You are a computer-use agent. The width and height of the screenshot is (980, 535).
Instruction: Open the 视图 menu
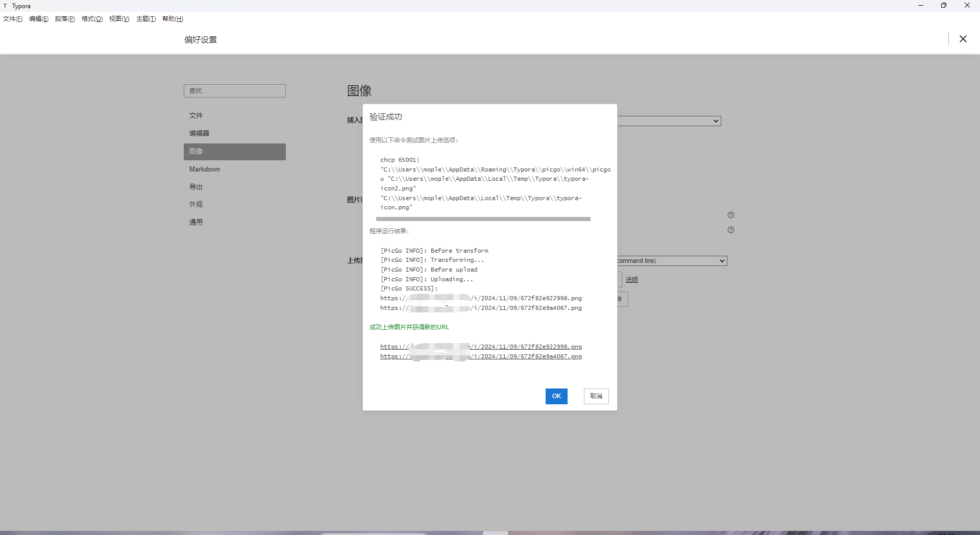click(119, 19)
